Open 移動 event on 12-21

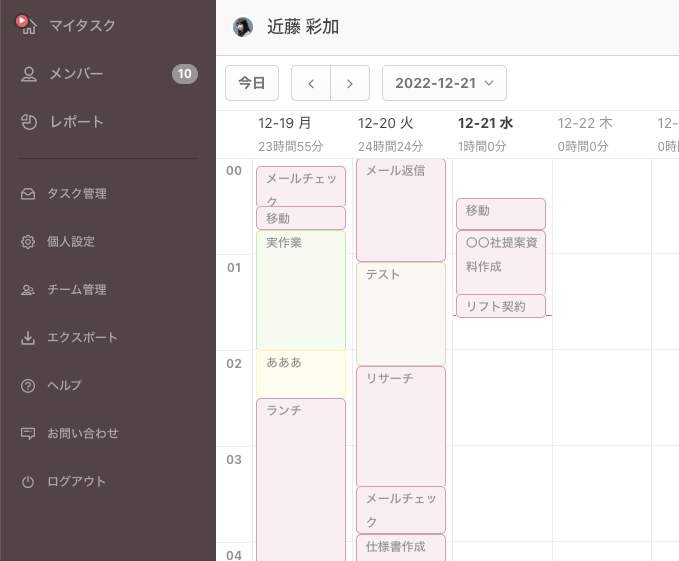[x=501, y=214]
